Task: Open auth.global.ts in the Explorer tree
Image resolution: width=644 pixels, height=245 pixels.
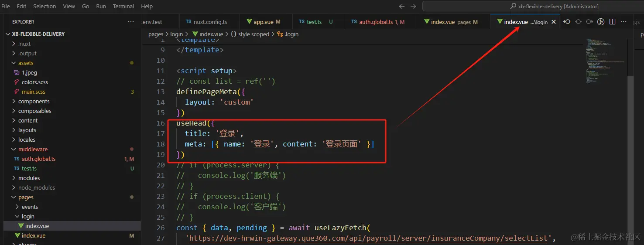Action: coord(72,159)
